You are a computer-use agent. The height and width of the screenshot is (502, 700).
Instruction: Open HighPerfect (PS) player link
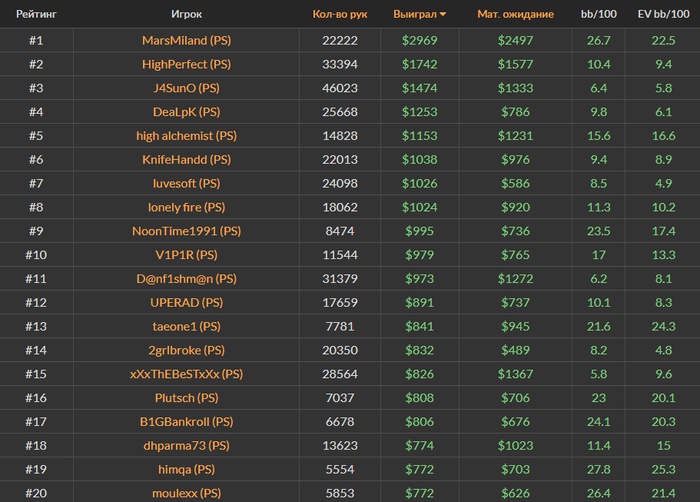186,64
